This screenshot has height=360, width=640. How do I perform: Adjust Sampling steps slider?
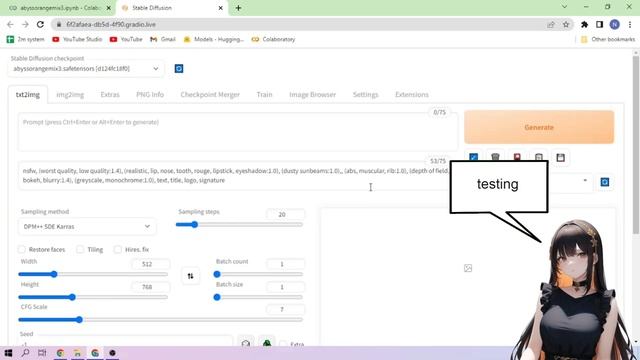[x=239, y=224]
